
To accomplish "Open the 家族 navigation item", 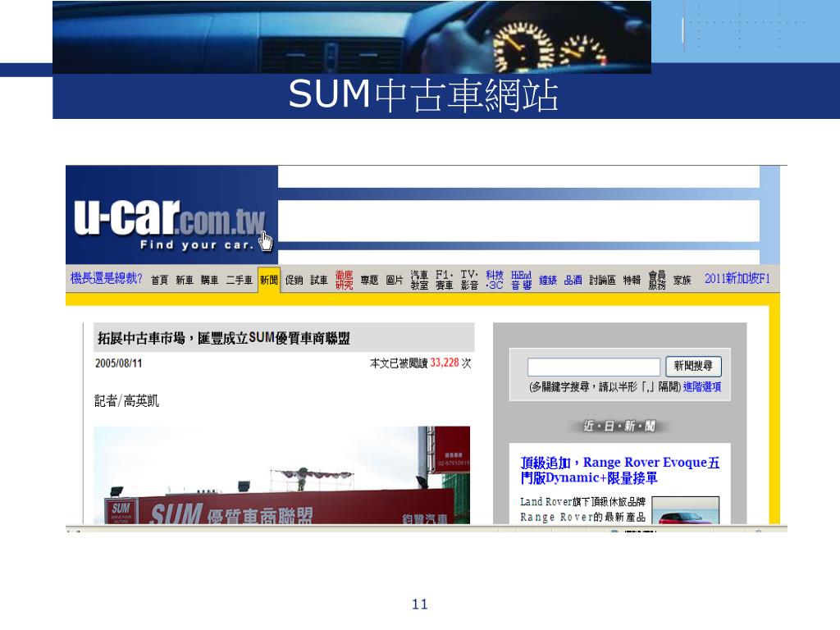I will point(682,281).
